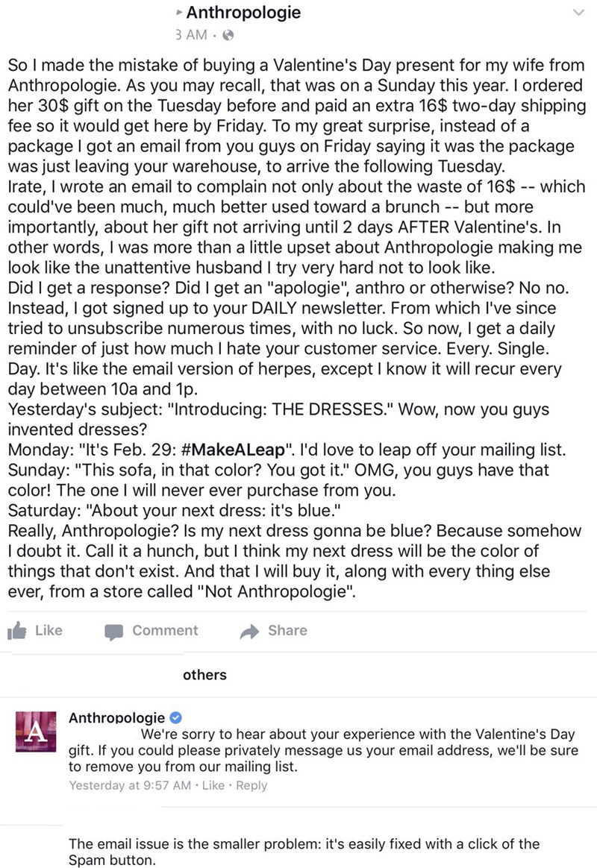Reply to Anthropologie's comment

251,785
